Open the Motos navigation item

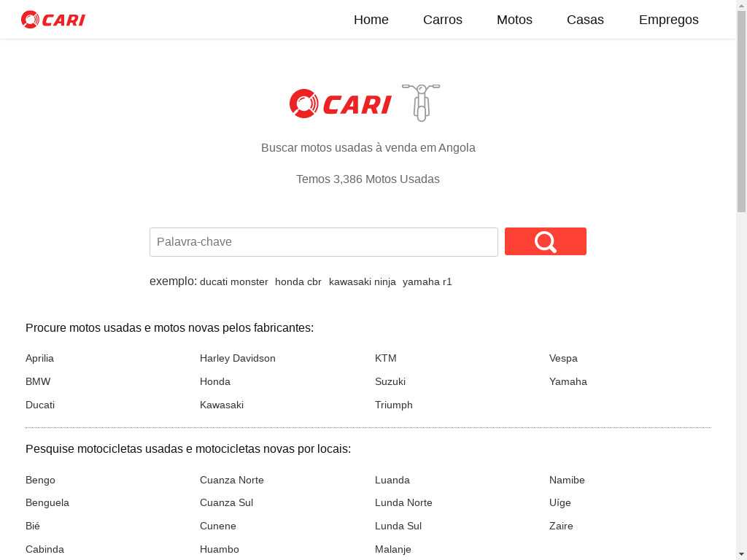pos(514,20)
